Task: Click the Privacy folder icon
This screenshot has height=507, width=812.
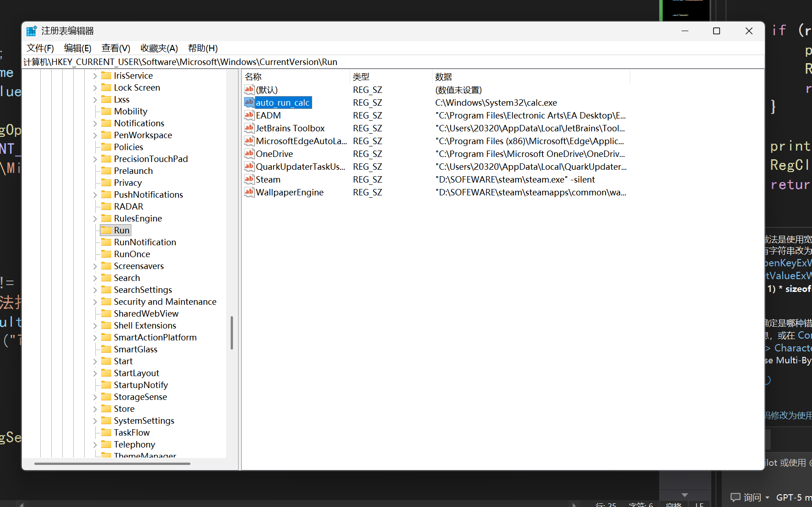Action: (106, 182)
